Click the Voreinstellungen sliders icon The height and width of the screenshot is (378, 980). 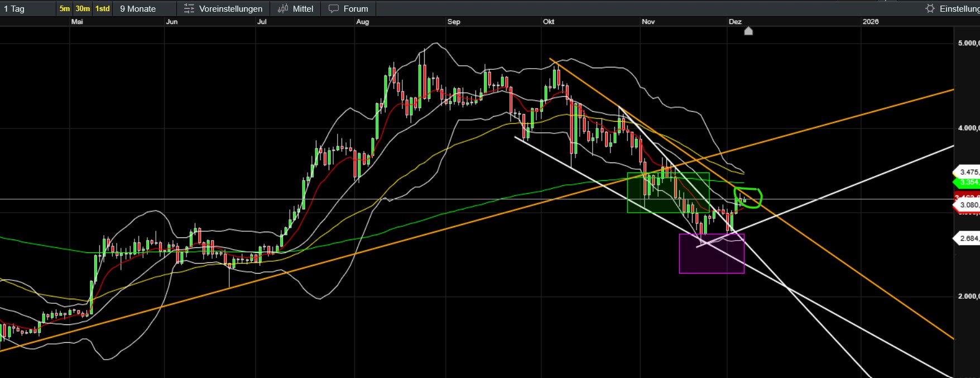pos(189,8)
